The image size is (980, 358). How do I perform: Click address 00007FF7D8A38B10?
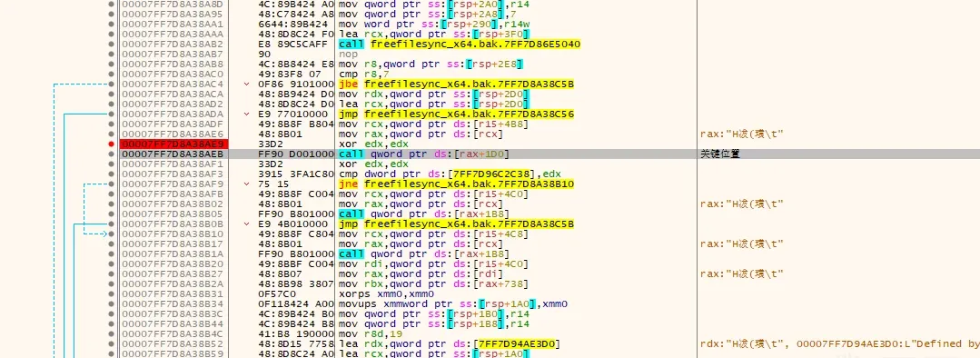tap(172, 234)
